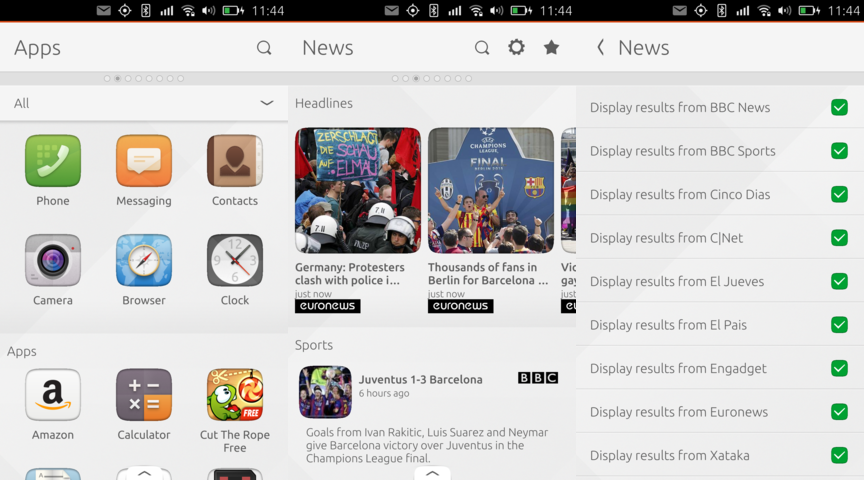The width and height of the screenshot is (864, 480).
Task: Go back from News settings page
Action: coord(601,47)
